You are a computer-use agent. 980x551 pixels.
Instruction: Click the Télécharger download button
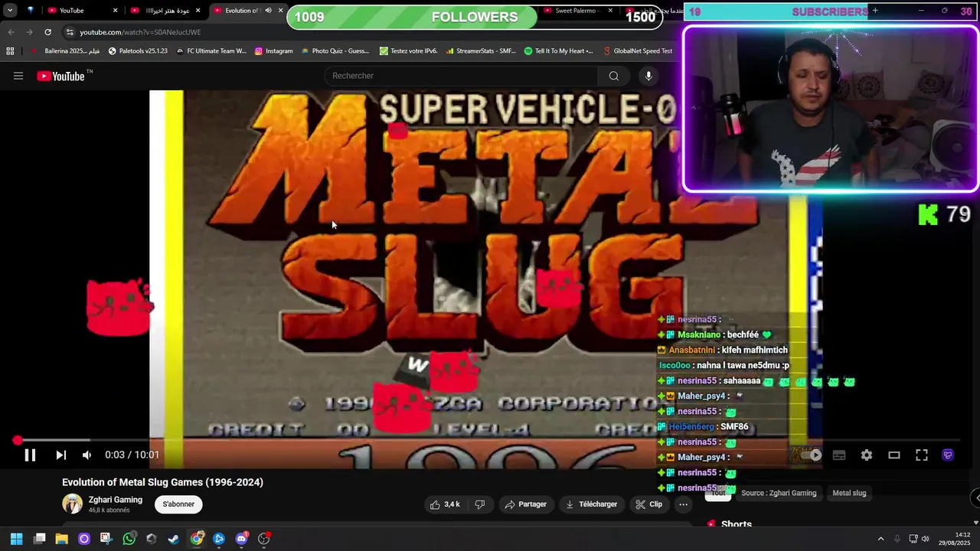pos(592,504)
